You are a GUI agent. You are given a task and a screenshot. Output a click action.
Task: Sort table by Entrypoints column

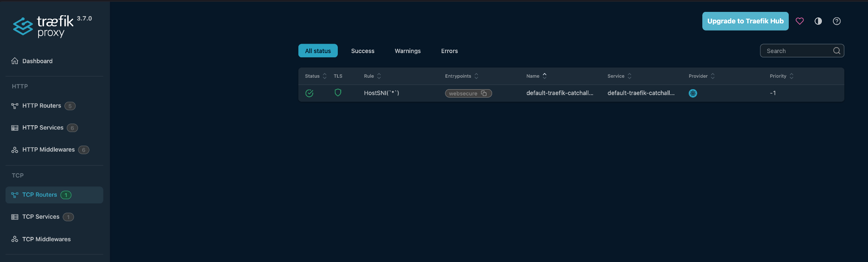tap(462, 76)
